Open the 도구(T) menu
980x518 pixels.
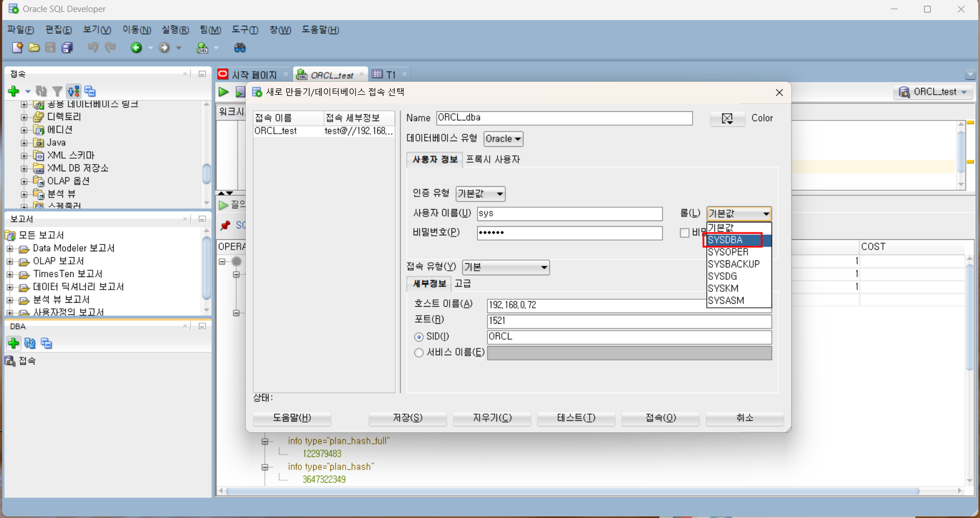pos(245,30)
